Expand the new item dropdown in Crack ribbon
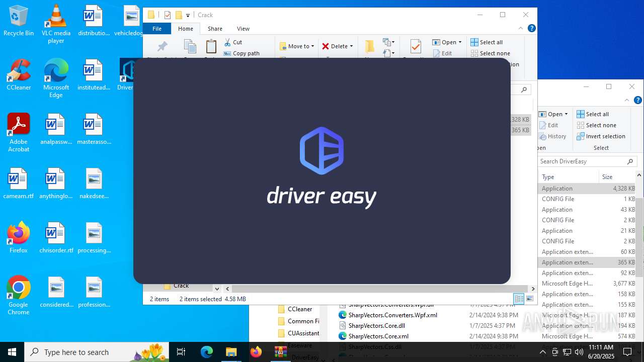Image resolution: width=644 pixels, height=362 pixels. [389, 42]
